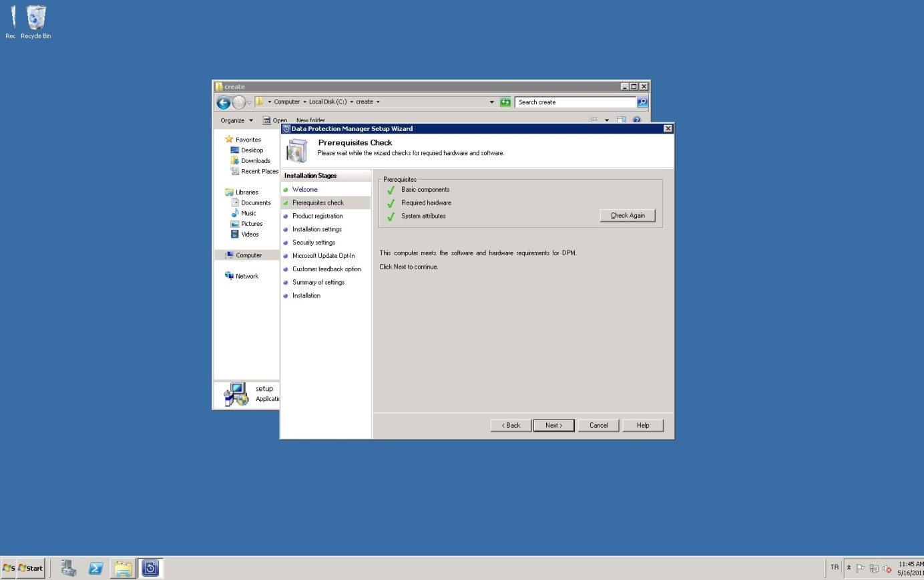Click the address bar folder icon
This screenshot has height=580, width=924.
point(260,102)
